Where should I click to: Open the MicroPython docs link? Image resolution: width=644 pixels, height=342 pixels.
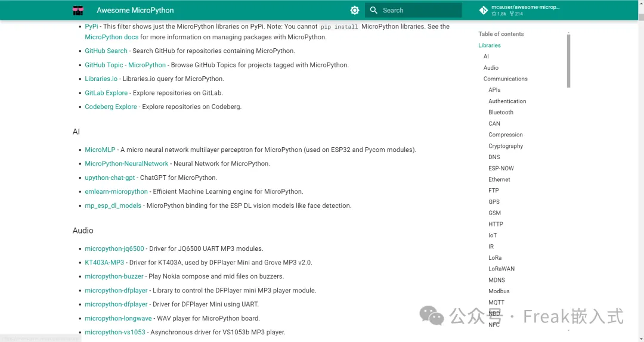[x=112, y=37]
